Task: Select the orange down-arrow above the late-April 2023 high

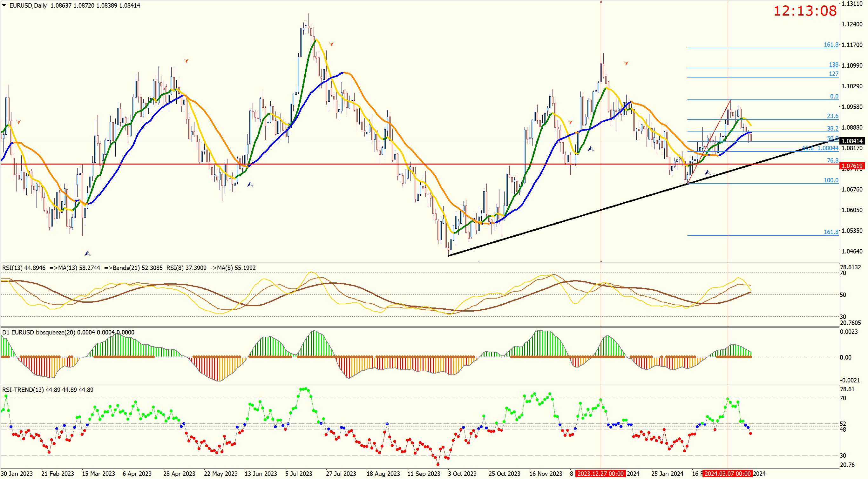Action: [x=186, y=61]
